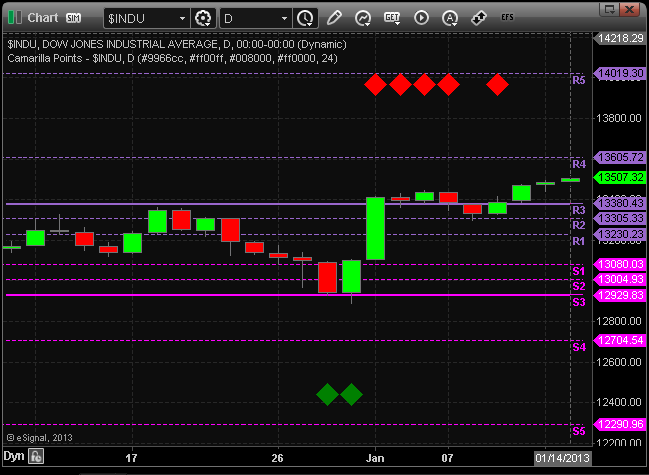649x475 pixels.
Task: Open the studies chart-line icon
Action: click(x=363, y=18)
